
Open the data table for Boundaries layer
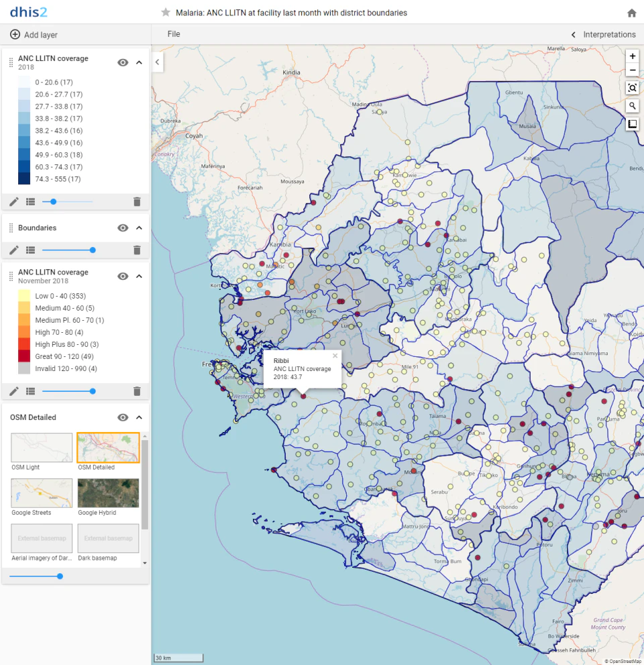point(30,250)
